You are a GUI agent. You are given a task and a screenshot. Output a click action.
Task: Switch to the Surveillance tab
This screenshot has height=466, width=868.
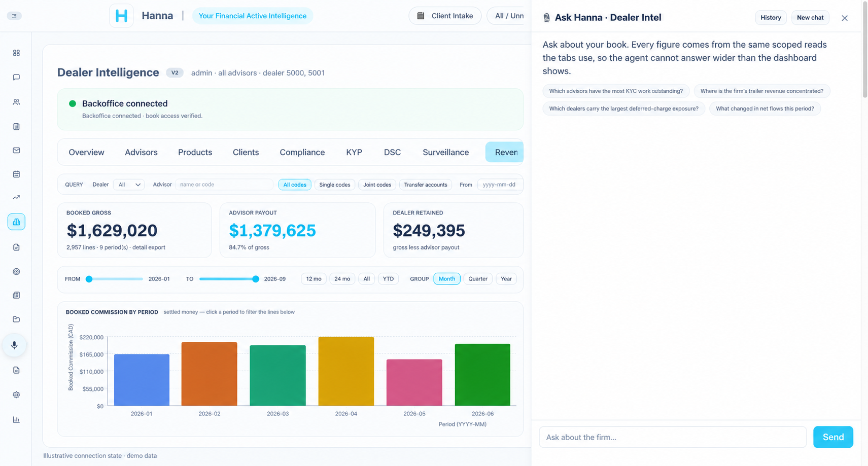[445, 152]
